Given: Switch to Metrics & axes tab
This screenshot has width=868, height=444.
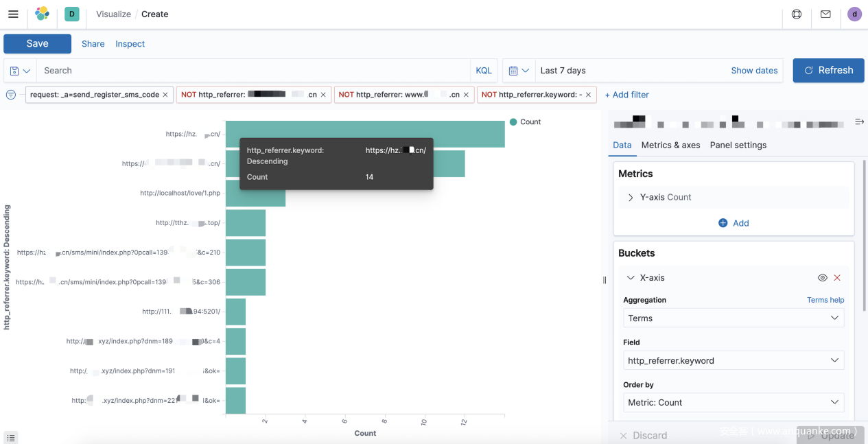Looking at the screenshot, I should [670, 145].
